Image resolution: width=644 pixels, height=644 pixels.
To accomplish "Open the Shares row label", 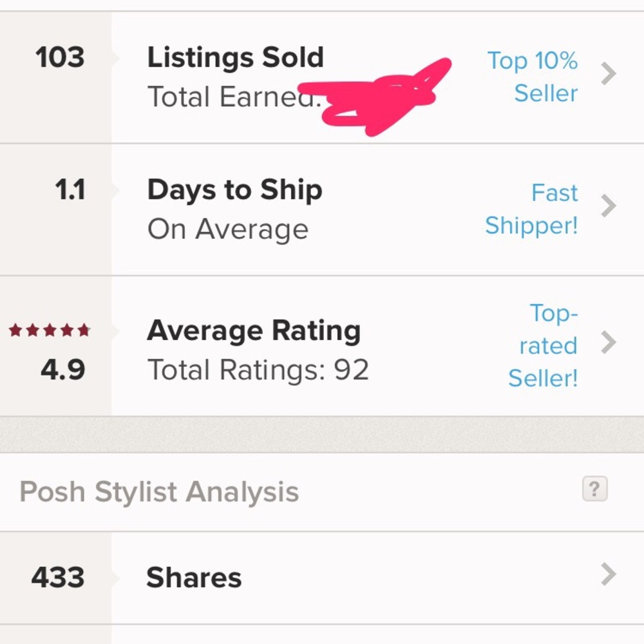I will coord(194,578).
